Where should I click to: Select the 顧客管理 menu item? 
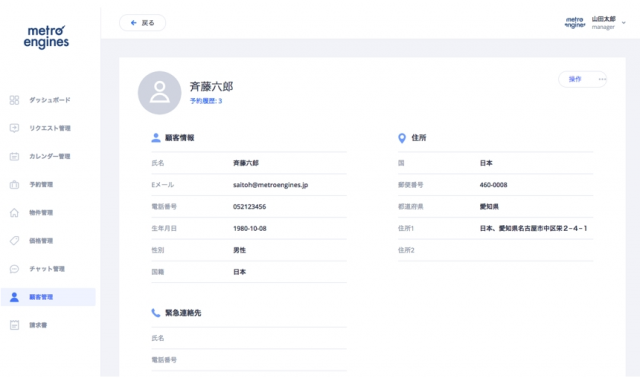pos(48,297)
